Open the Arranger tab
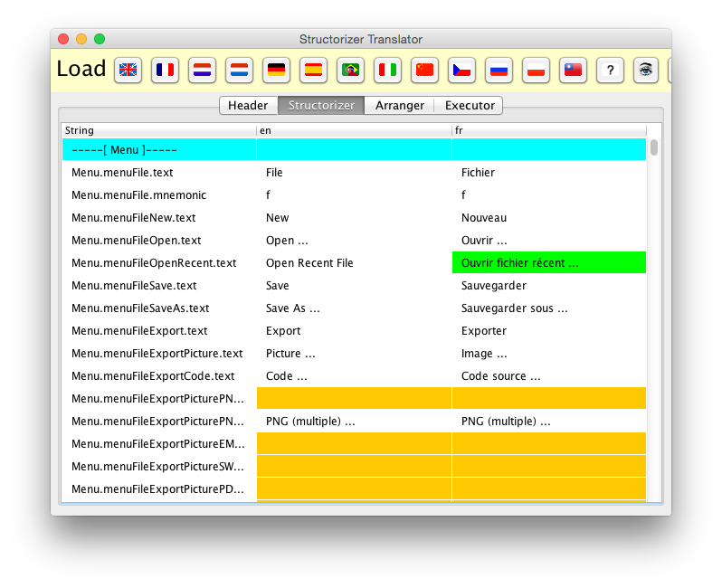 click(400, 106)
